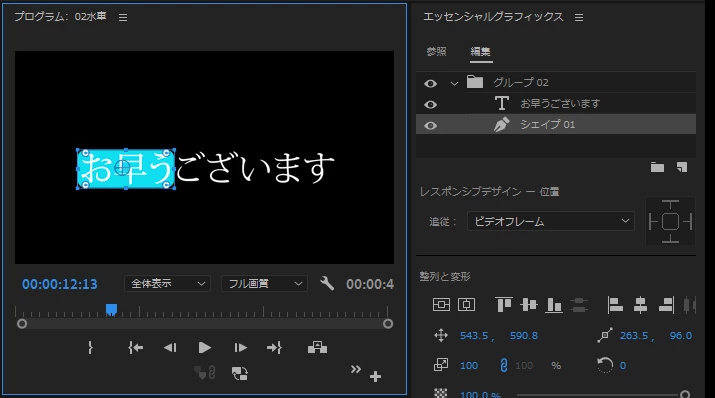Click the shape's center anchor crosshair

pos(122,167)
